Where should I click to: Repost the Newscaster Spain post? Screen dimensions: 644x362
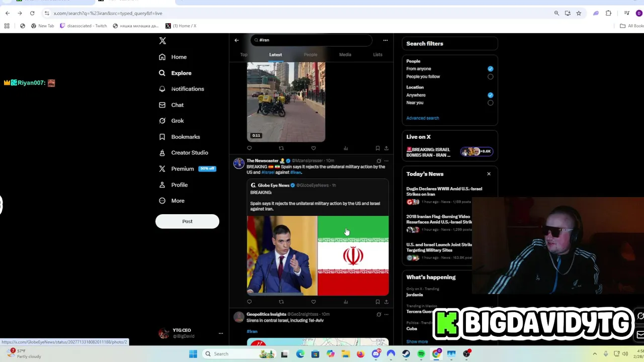pyautogui.click(x=281, y=302)
